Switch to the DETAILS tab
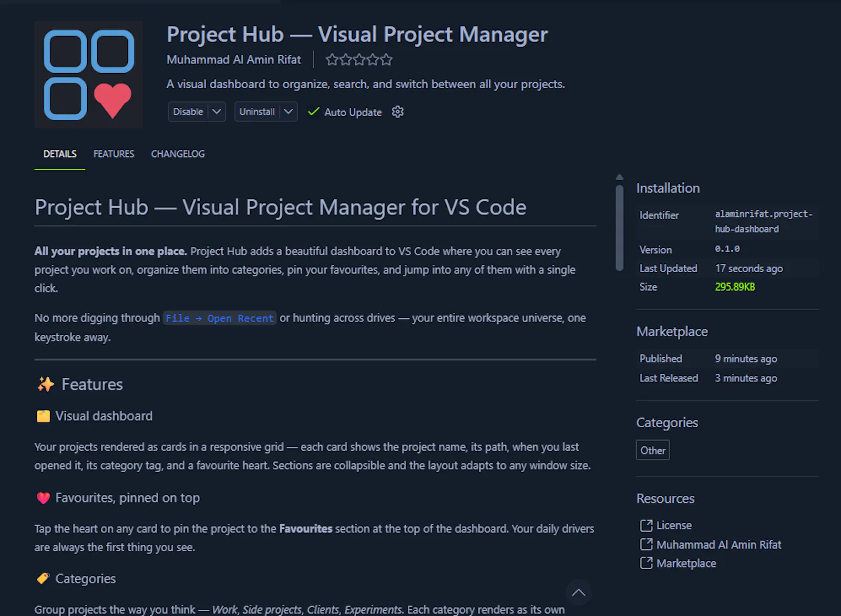841x616 pixels. pos(60,154)
